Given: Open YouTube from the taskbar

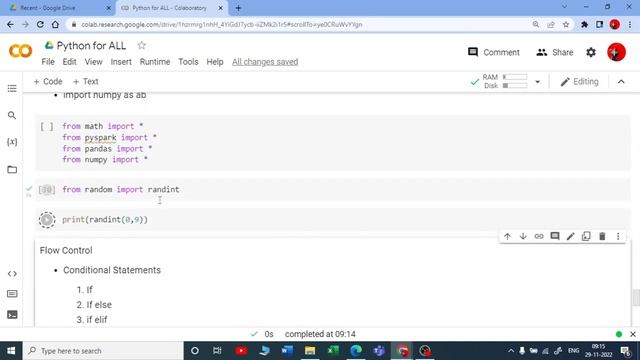Looking at the screenshot, I should [241, 351].
